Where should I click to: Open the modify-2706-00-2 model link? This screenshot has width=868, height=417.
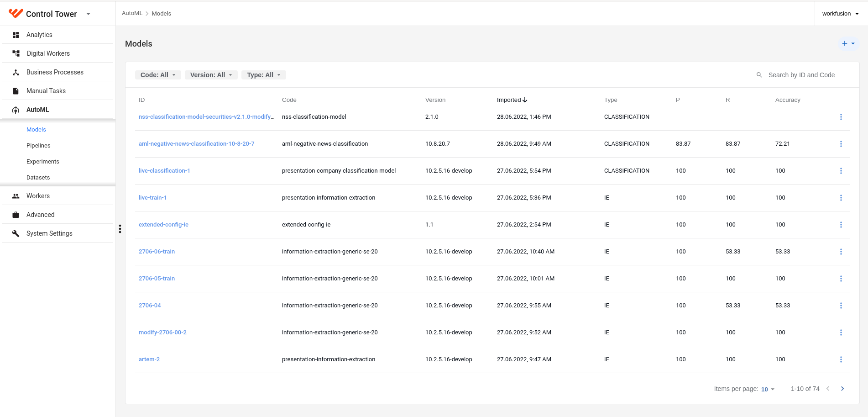[162, 333]
